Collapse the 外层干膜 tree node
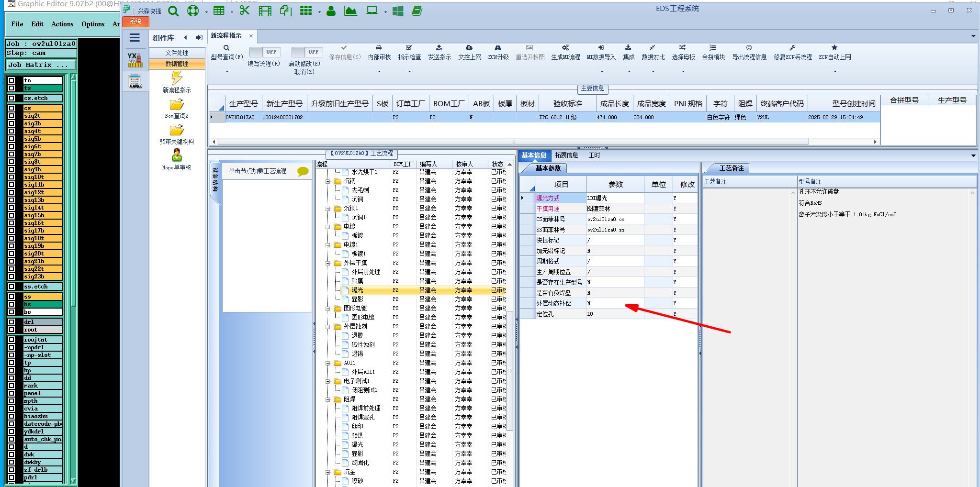Image resolution: width=980 pixels, height=487 pixels. click(328, 263)
